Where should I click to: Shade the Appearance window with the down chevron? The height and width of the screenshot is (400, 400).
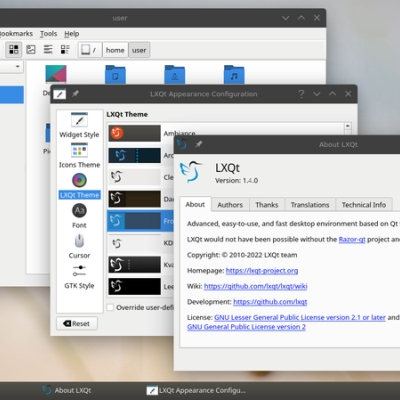pyautogui.click(x=317, y=94)
